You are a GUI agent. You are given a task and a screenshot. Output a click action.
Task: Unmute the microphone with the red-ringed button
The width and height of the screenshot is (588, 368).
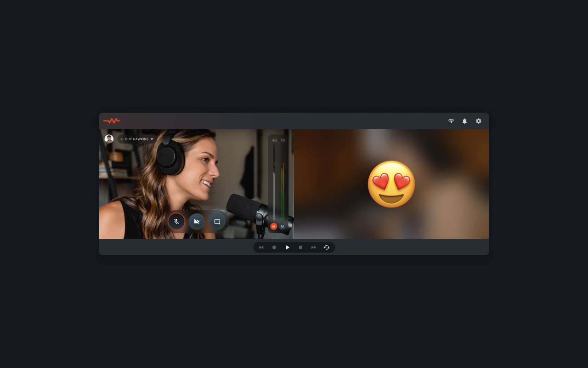click(x=176, y=222)
